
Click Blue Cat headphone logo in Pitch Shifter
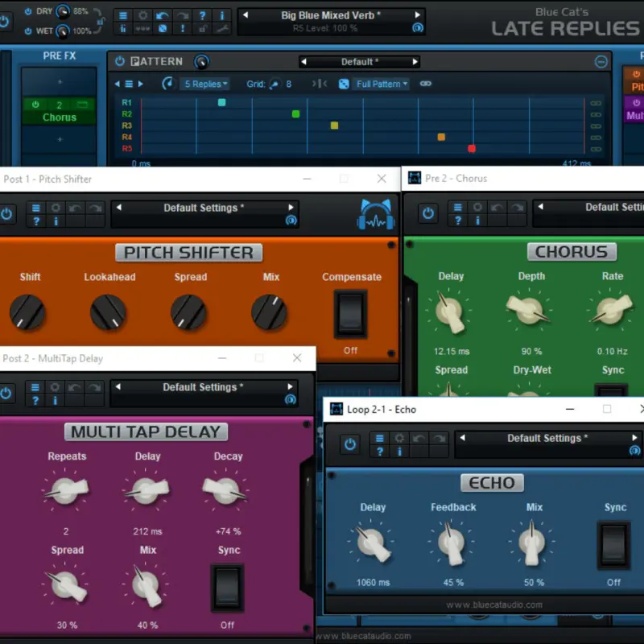click(375, 214)
